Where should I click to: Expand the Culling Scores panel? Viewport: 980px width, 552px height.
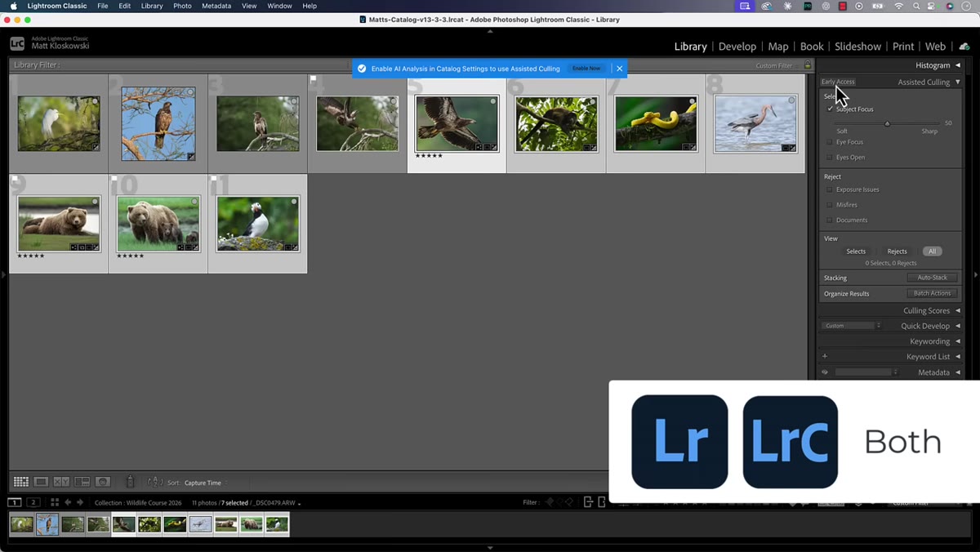(x=958, y=310)
